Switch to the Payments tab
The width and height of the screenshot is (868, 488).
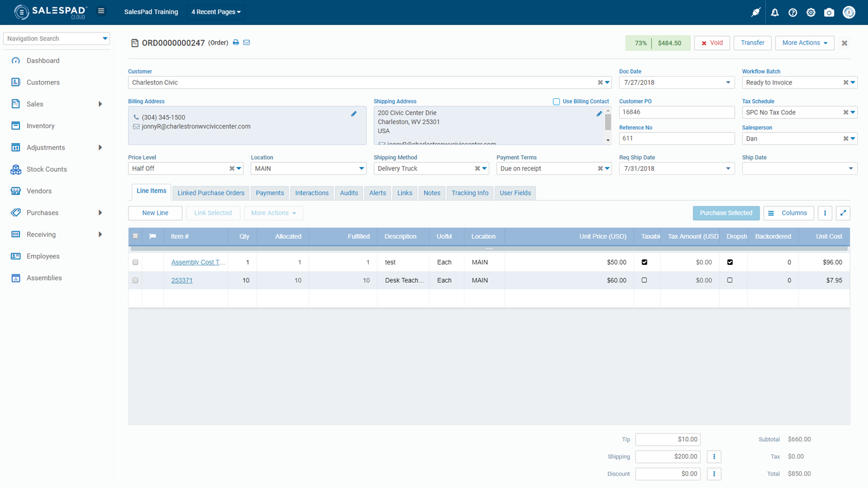click(x=270, y=193)
